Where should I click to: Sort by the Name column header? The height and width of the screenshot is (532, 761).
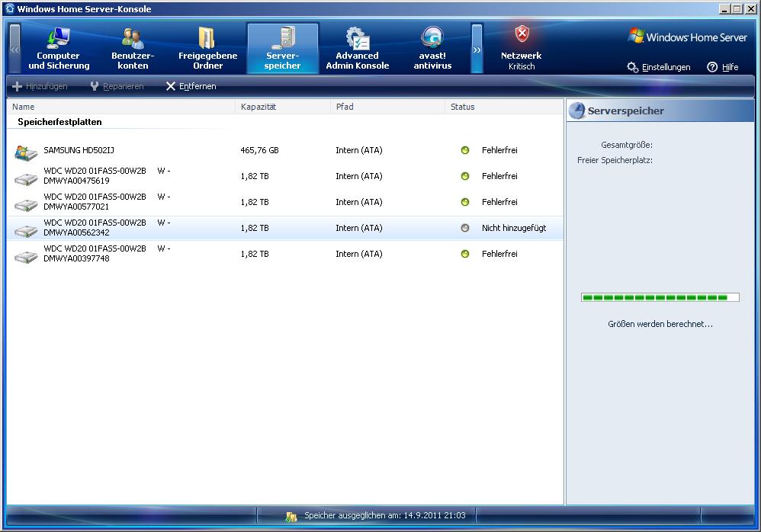120,107
